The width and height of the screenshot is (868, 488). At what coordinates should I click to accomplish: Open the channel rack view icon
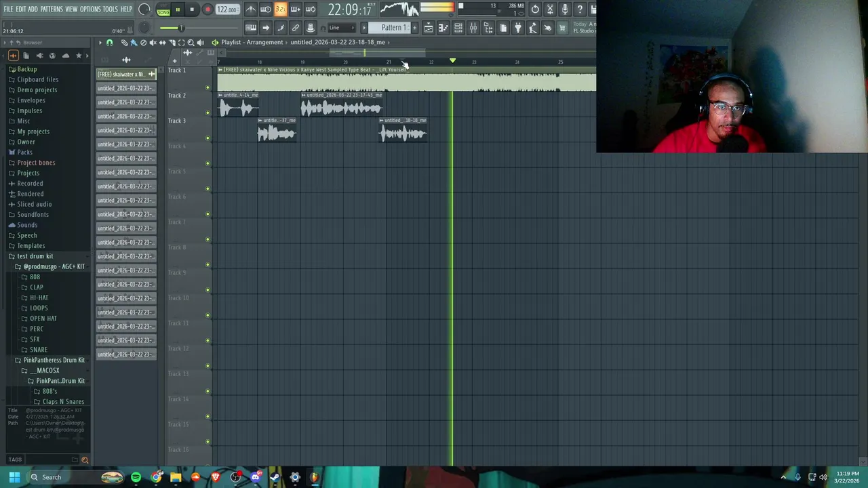pyautogui.click(x=458, y=28)
